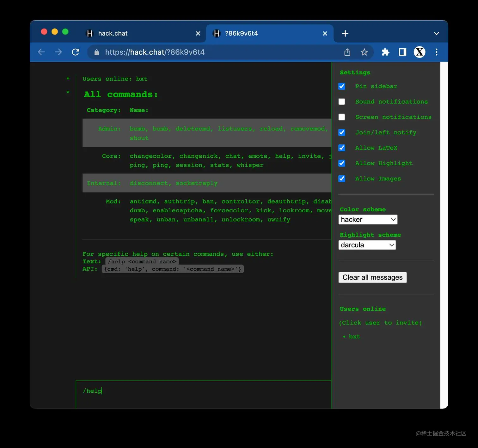Click the 'All commands:' heading
The height and width of the screenshot is (448, 478).
click(121, 94)
